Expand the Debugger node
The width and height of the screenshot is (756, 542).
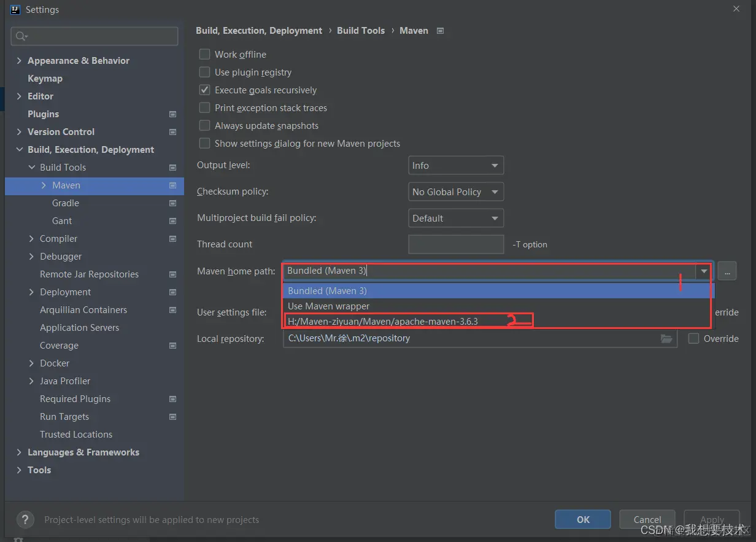pyautogui.click(x=31, y=257)
